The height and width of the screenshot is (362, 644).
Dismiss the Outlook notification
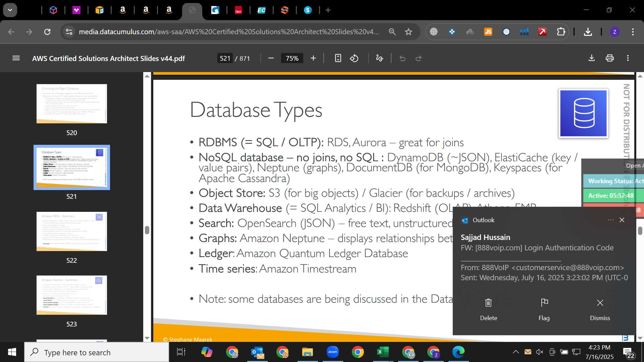click(x=600, y=310)
